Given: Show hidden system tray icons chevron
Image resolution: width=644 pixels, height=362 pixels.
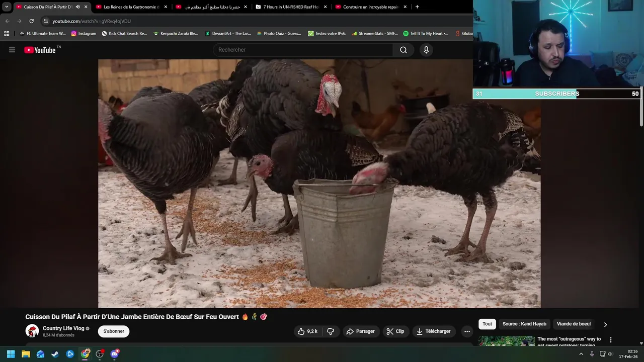Looking at the screenshot, I should 581,354.
